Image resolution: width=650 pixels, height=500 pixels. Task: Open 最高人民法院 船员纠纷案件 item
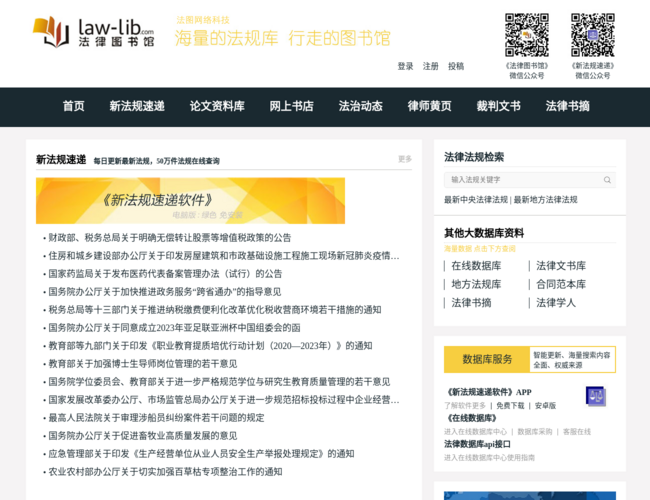(156, 418)
